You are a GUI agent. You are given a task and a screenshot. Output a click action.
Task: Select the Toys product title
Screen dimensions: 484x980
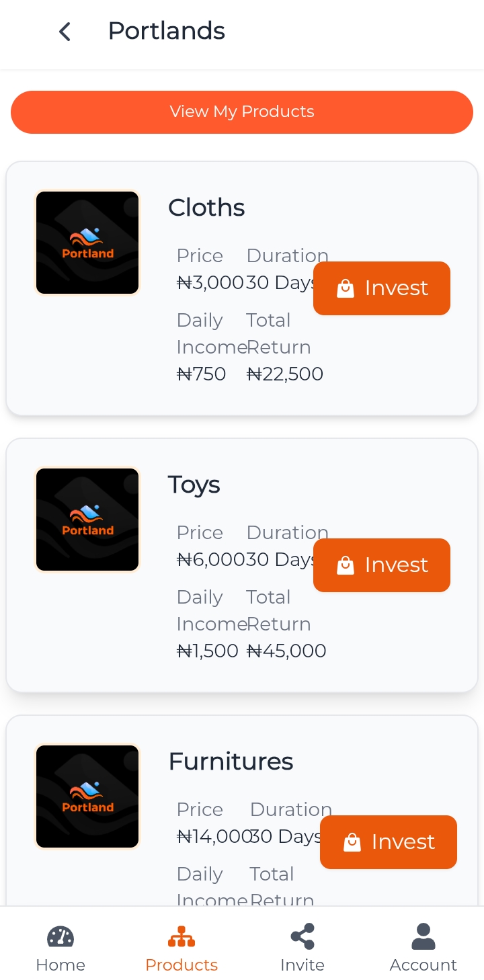(x=194, y=485)
